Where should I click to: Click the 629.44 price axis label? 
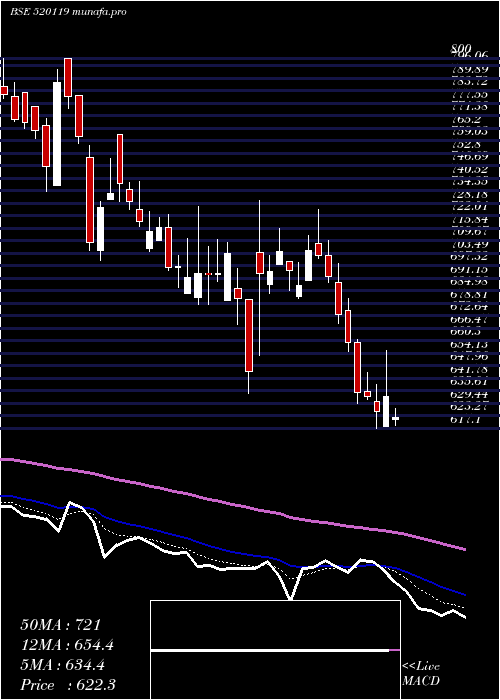tap(470, 395)
